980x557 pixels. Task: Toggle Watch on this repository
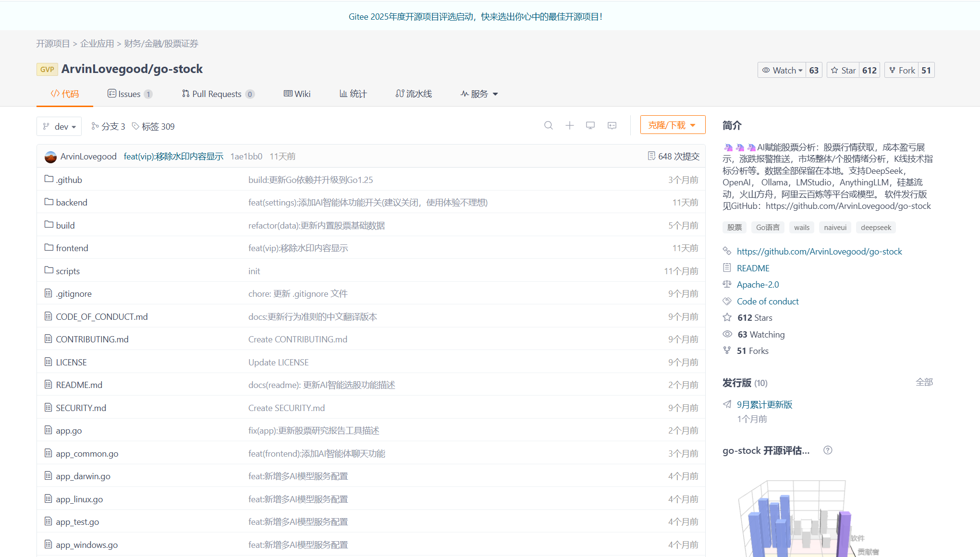[782, 70]
